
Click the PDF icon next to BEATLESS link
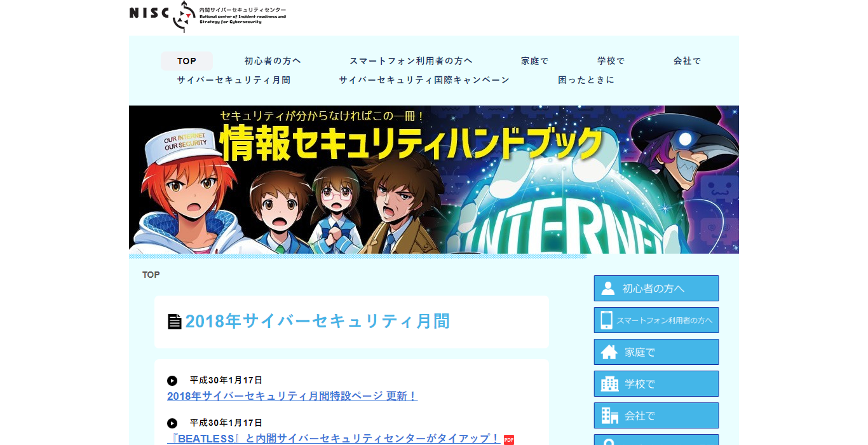509,439
